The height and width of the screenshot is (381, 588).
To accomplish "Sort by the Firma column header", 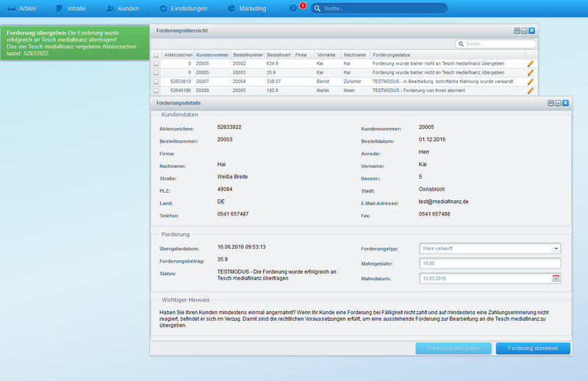I will click(x=303, y=55).
